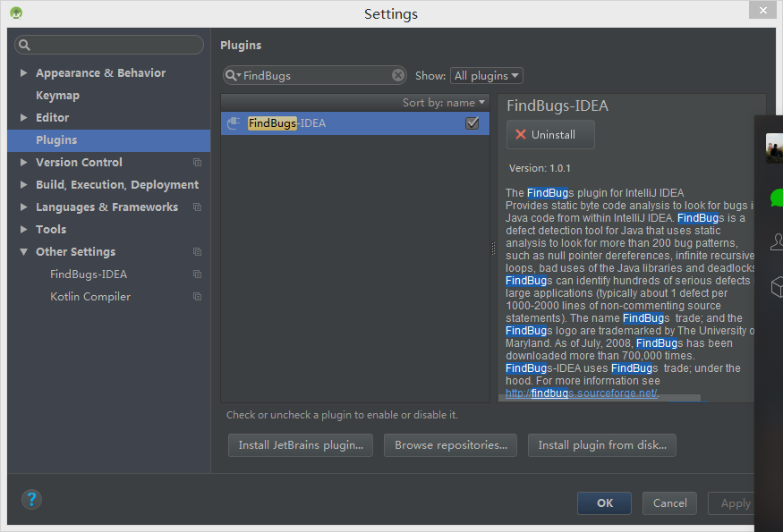The image size is (783, 532).
Task: Open help with the question mark icon
Action: point(31,499)
